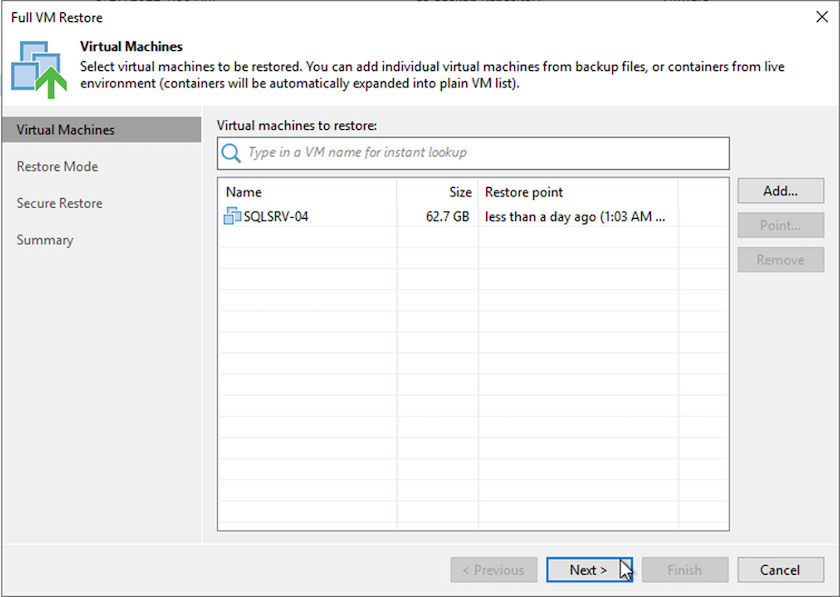
Task: Open the Secure Restore step
Action: coord(60,203)
